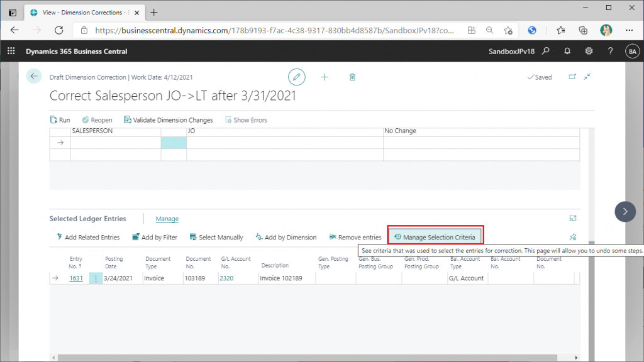Click the G/L Account balance type cell
The height and width of the screenshot is (362, 644).
(467, 278)
